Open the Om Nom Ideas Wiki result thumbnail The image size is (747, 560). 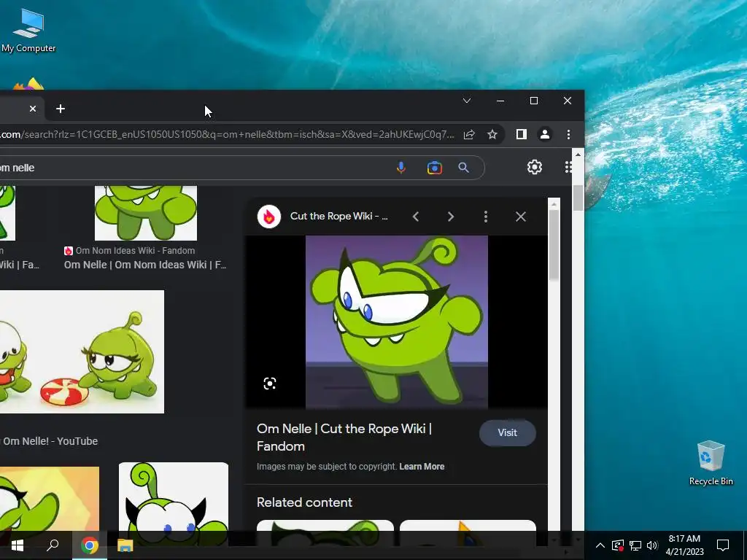tap(146, 214)
